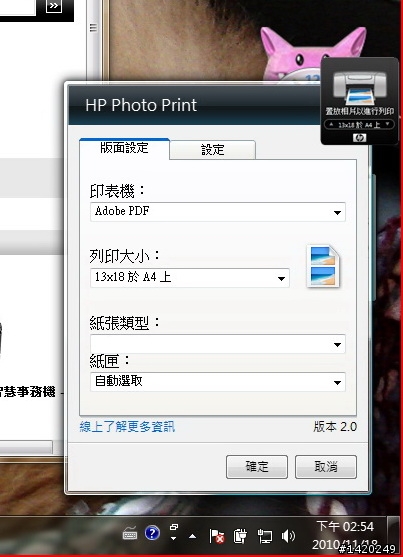Show hidden tray icons arrow
This screenshot has width=403, height=557.
coord(192,536)
